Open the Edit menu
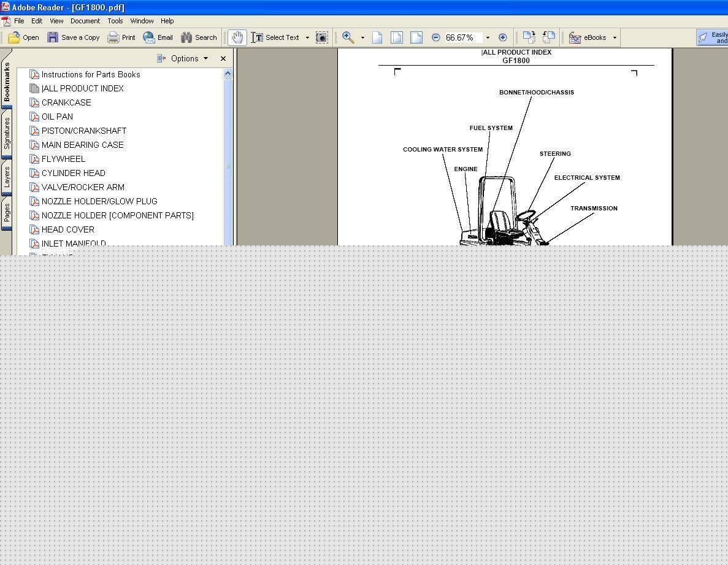 point(37,21)
